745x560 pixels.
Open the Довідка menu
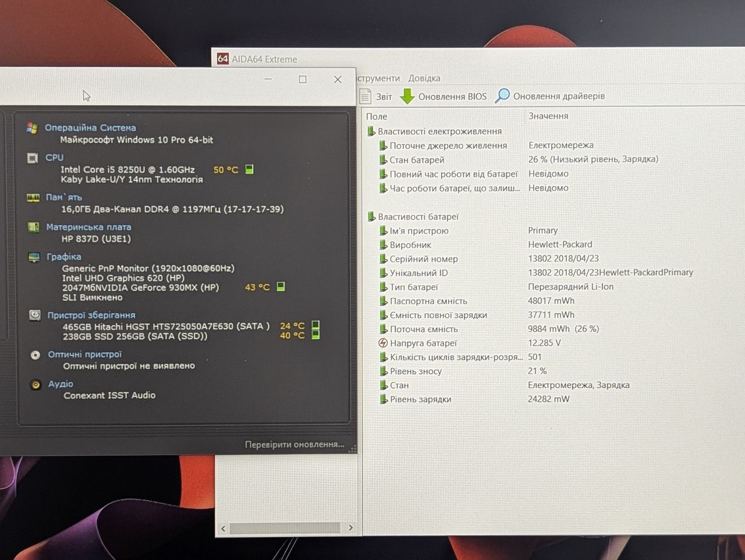pos(424,79)
